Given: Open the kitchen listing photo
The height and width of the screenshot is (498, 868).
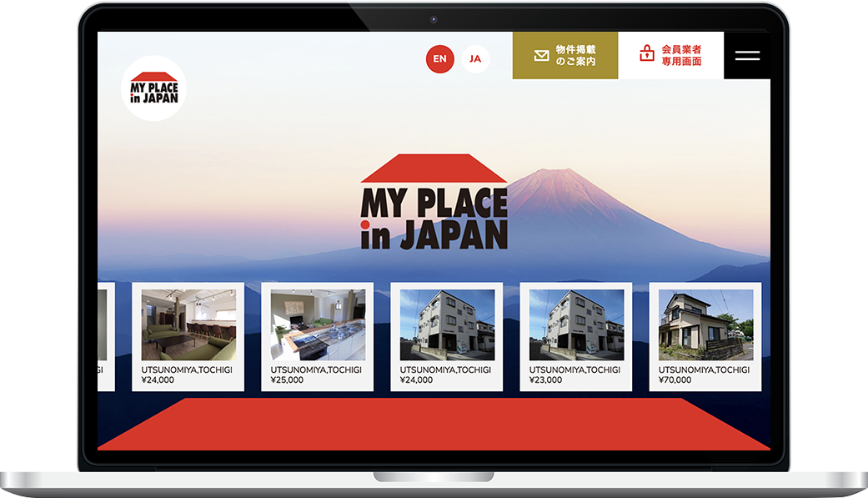Looking at the screenshot, I should coord(318,324).
